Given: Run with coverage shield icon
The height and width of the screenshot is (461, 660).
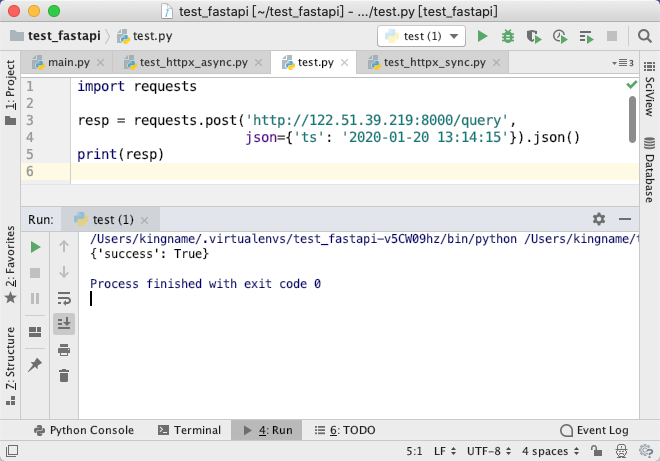Looking at the screenshot, I should pos(534,37).
